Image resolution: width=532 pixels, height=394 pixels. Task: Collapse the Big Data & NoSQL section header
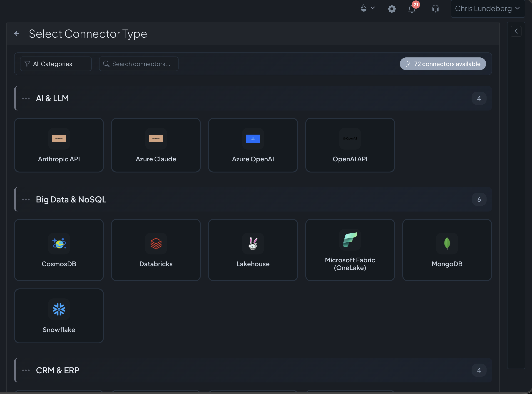253,199
